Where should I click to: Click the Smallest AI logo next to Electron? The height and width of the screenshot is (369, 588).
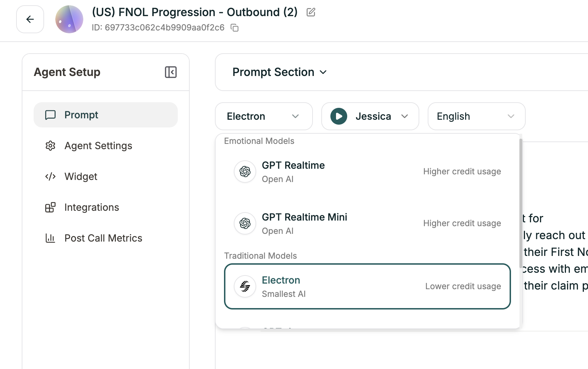coord(245,286)
